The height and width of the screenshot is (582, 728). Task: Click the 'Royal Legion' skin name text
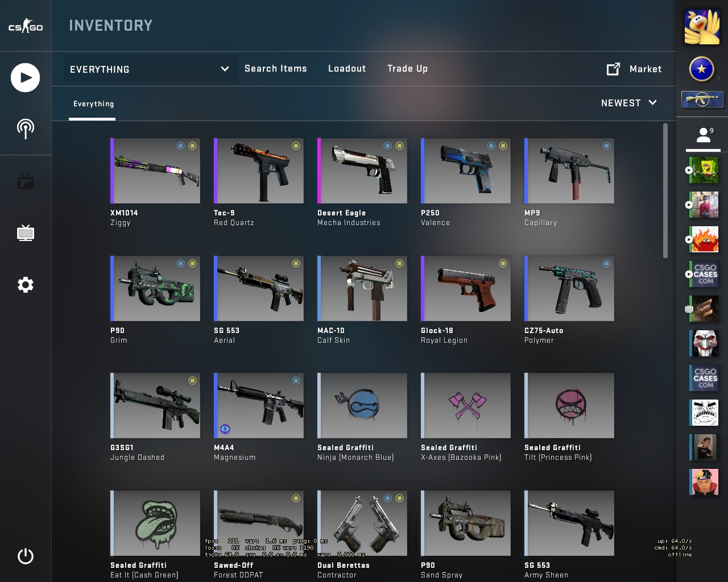444,340
